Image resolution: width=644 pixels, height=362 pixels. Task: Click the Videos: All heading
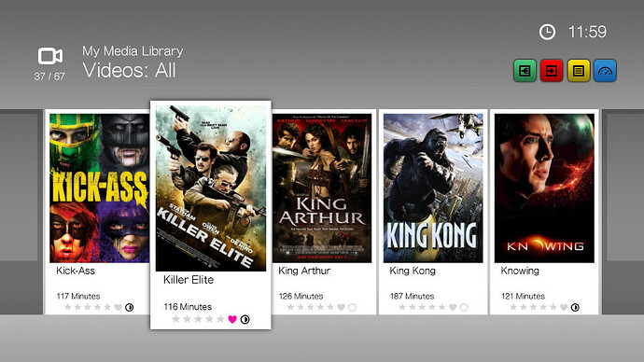pyautogui.click(x=130, y=70)
